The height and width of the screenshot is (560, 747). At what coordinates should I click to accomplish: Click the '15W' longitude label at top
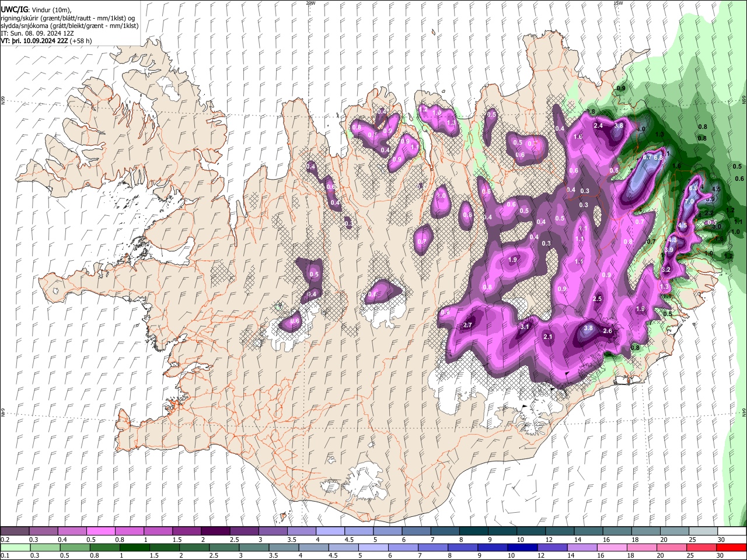coord(619,3)
